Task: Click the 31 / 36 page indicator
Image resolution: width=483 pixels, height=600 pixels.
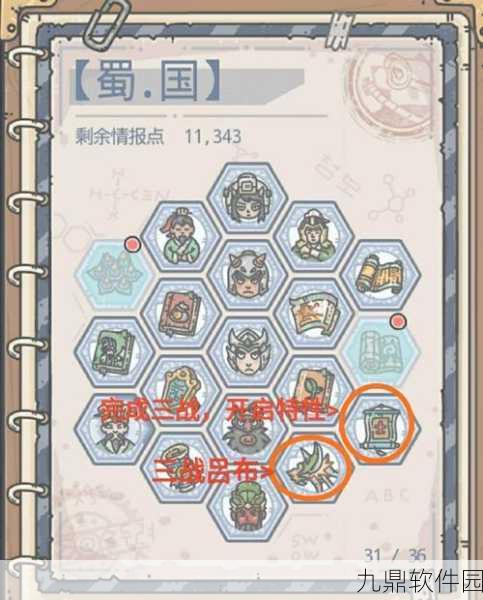Action: tap(395, 555)
